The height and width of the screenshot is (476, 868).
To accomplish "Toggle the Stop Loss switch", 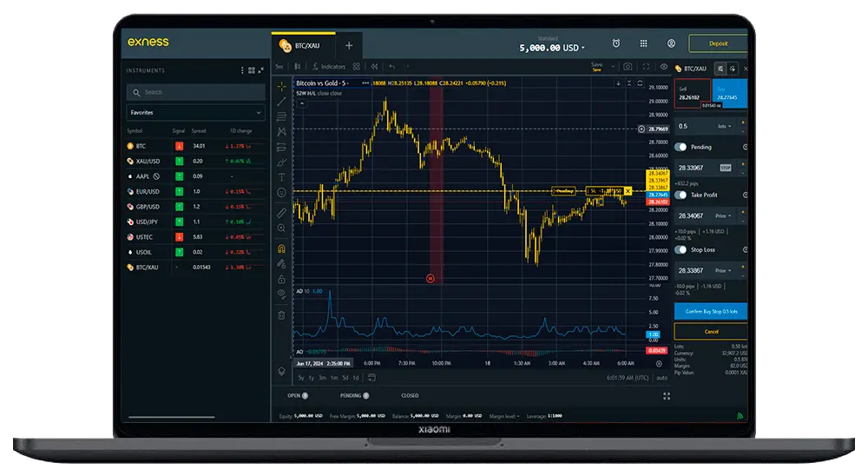I will 681,250.
